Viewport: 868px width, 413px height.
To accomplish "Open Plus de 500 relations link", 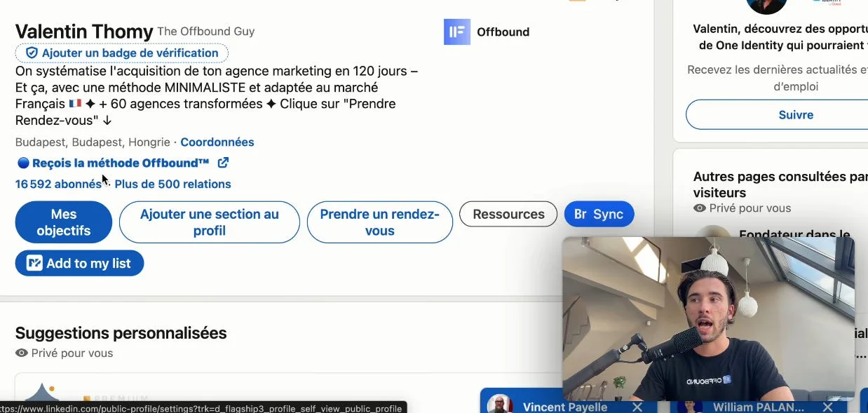I will (172, 184).
